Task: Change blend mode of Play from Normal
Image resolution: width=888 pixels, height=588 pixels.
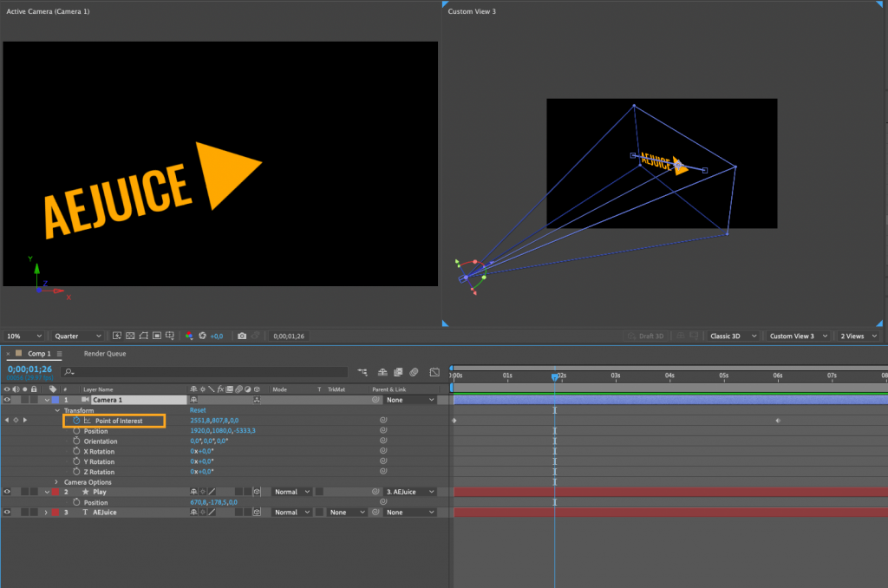Action: 291,492
